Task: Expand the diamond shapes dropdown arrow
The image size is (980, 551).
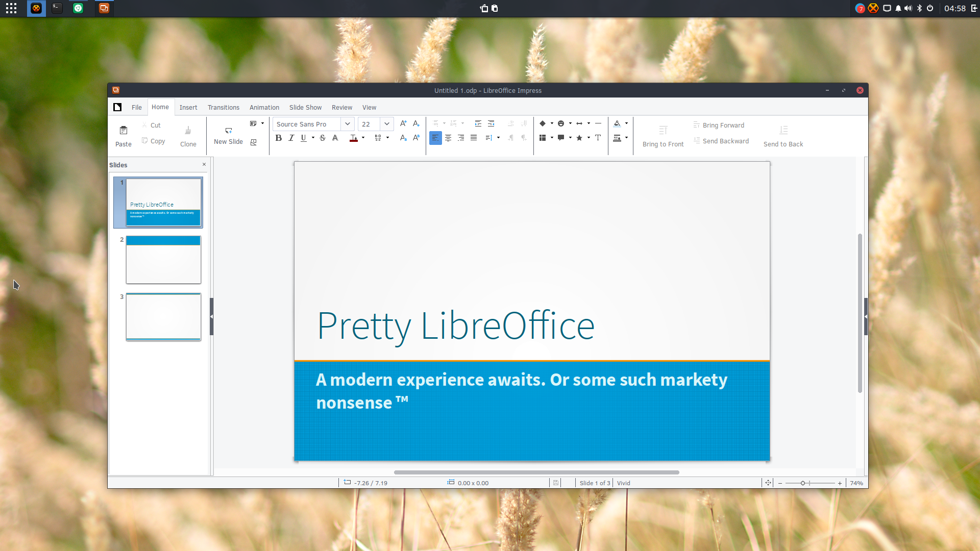Action: (552, 123)
